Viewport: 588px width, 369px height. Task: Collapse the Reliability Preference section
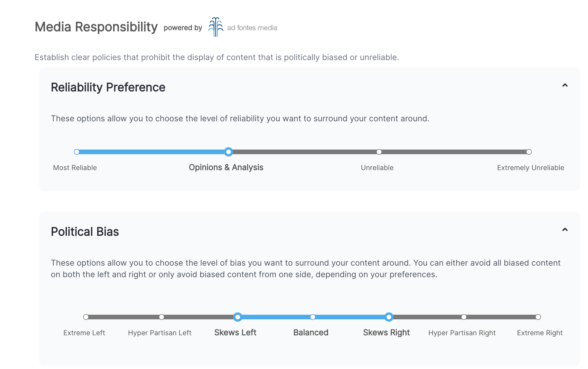[565, 85]
